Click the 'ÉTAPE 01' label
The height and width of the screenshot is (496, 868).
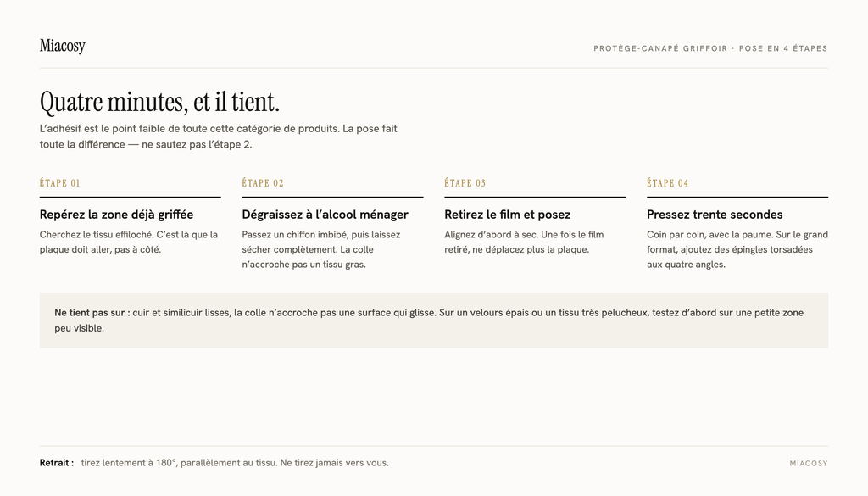[60, 183]
